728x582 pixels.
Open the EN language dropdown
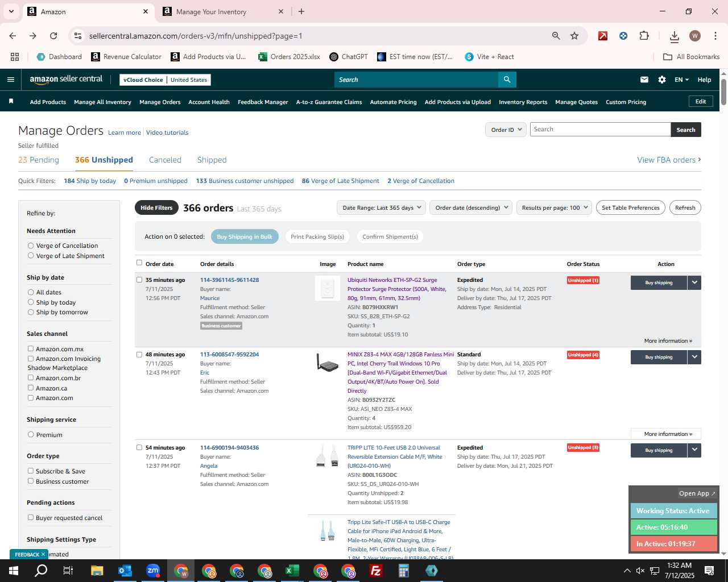(x=681, y=80)
